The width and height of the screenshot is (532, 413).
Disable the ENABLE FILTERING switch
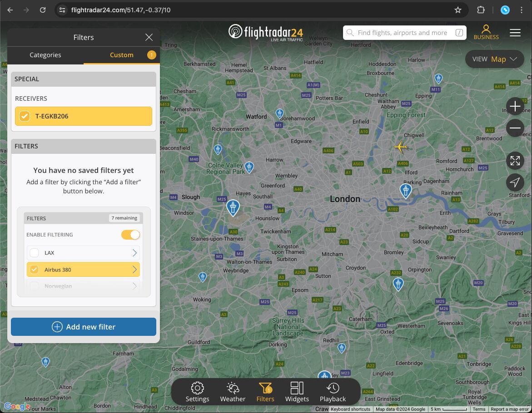click(130, 235)
